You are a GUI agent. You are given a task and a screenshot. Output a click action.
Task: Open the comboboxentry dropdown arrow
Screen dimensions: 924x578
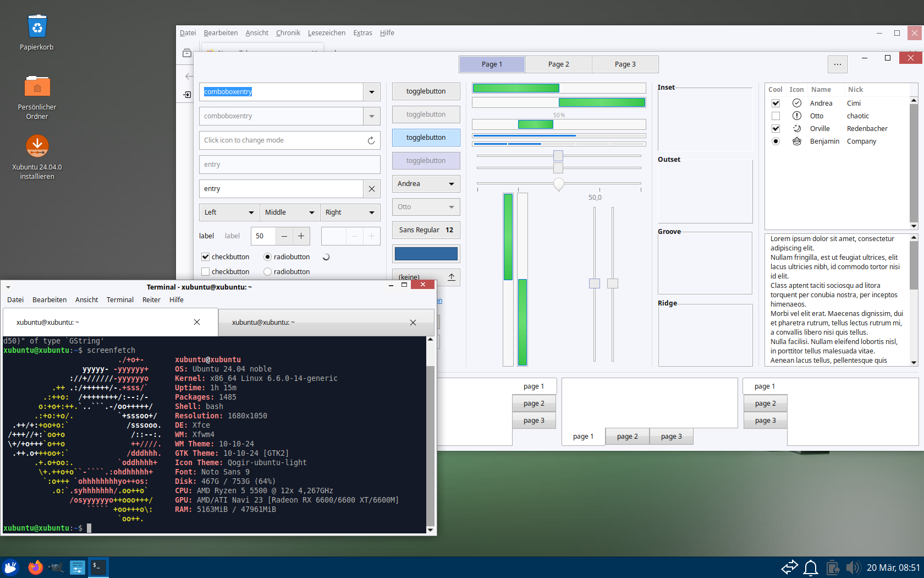(x=372, y=92)
